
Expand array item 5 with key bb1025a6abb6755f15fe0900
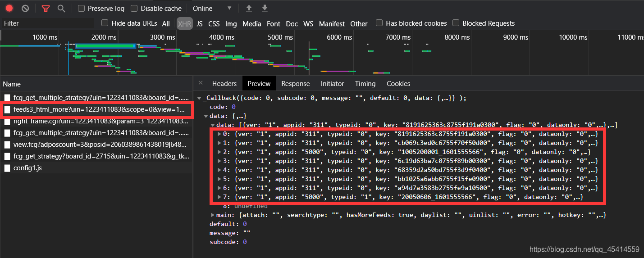219,179
